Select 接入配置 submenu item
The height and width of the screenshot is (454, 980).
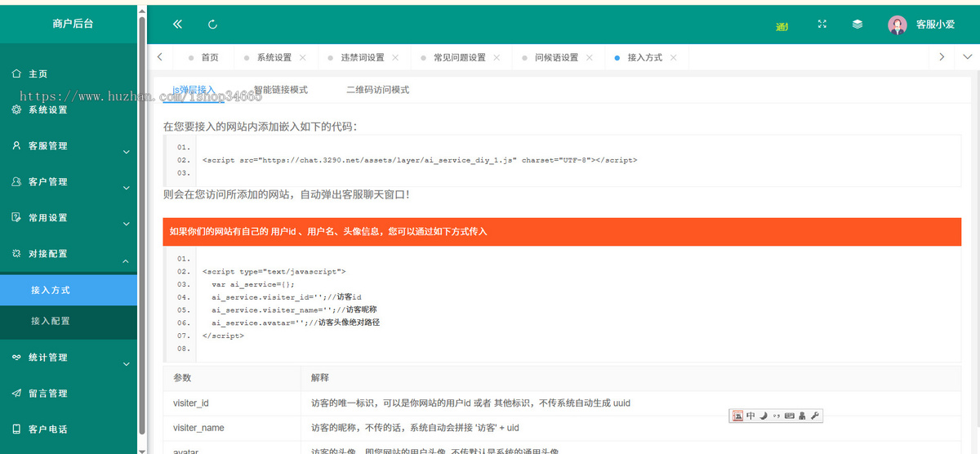[69, 321]
